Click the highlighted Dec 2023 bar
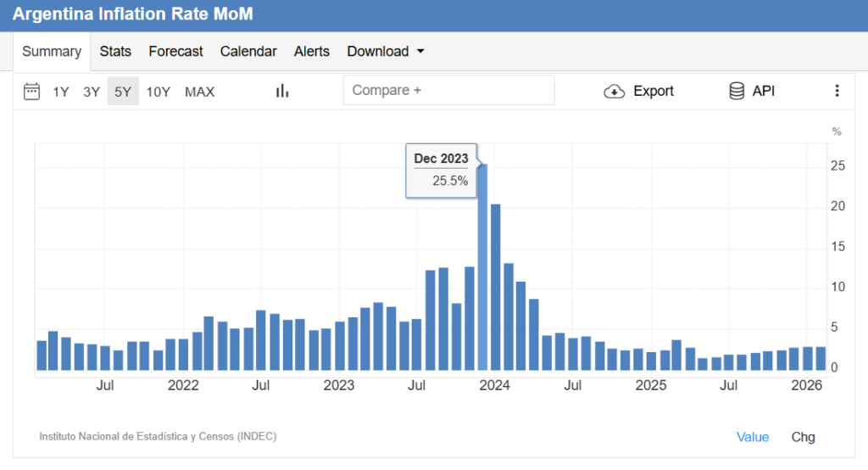This screenshot has width=868, height=470. coord(482,271)
